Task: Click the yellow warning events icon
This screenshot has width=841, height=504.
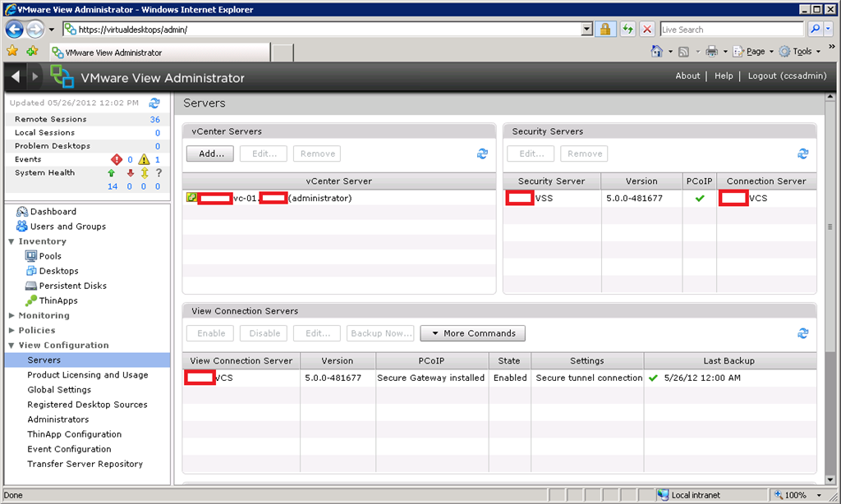Action: tap(144, 159)
